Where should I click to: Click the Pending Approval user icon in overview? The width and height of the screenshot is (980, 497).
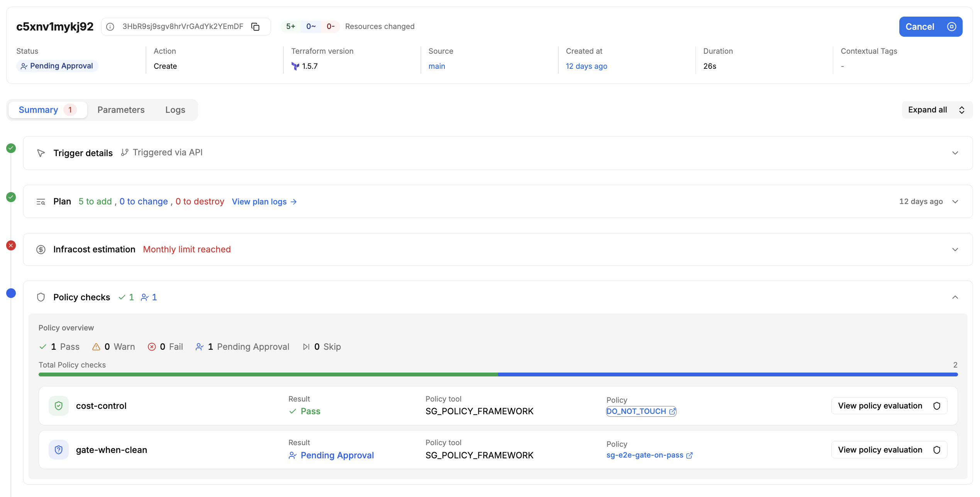point(199,347)
